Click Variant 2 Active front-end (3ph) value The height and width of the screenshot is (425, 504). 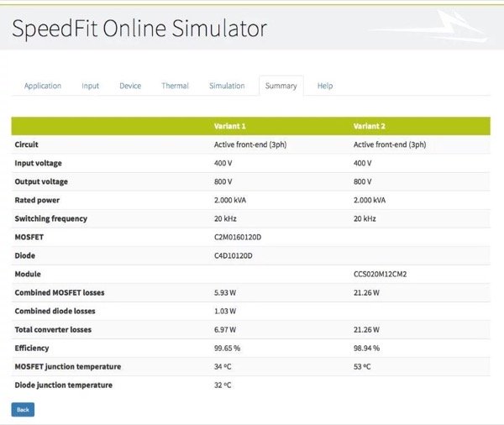pyautogui.click(x=390, y=144)
